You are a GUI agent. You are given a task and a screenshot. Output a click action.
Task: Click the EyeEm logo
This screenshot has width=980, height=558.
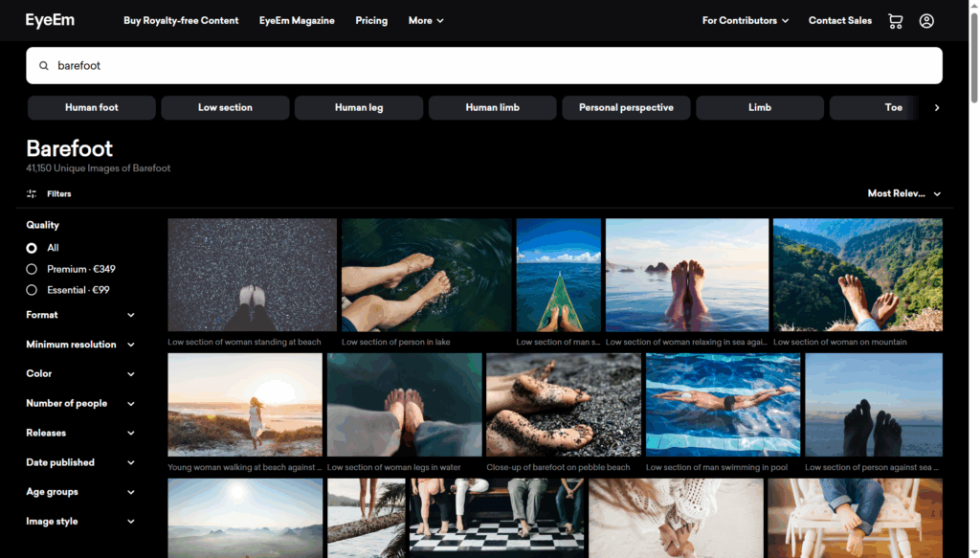click(50, 20)
